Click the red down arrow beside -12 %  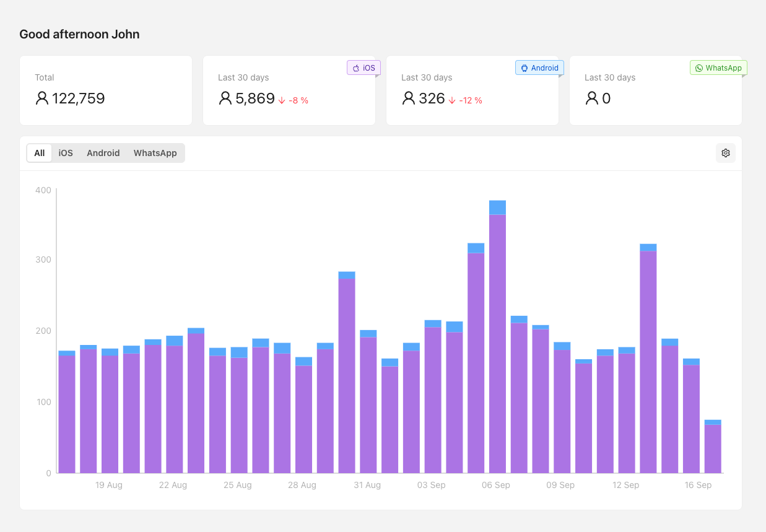coord(452,100)
